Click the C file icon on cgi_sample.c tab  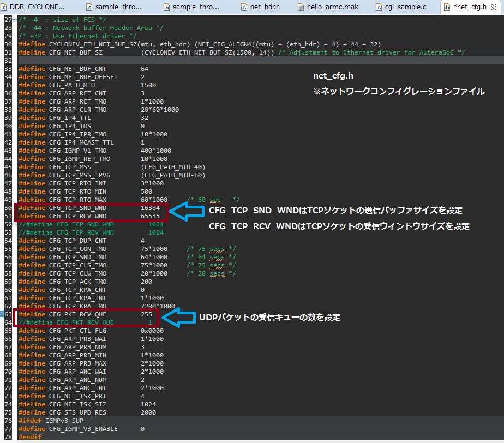[379, 7]
